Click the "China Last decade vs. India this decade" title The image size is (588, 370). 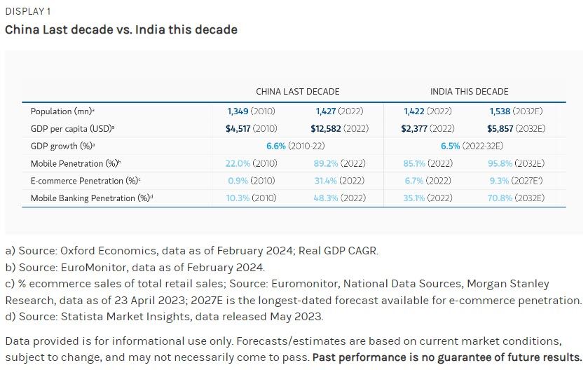pyautogui.click(x=121, y=29)
